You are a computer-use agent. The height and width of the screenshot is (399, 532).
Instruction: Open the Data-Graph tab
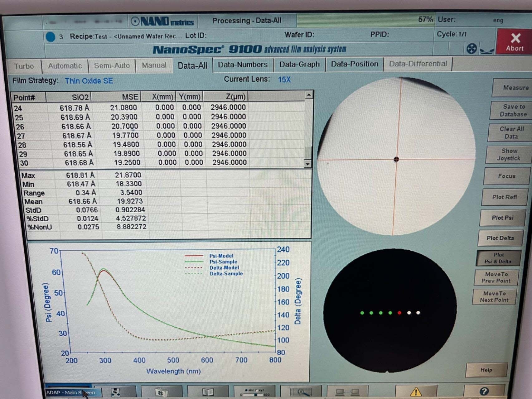299,64
